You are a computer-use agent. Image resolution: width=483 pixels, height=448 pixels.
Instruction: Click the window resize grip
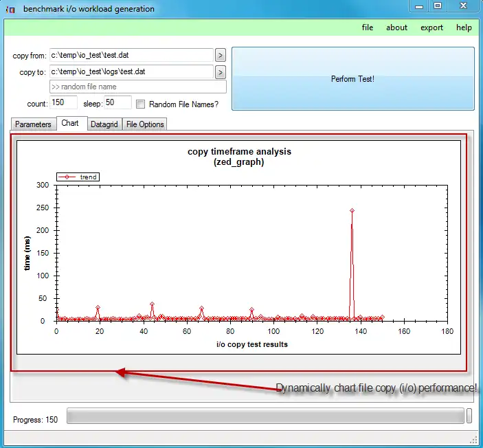point(474,440)
